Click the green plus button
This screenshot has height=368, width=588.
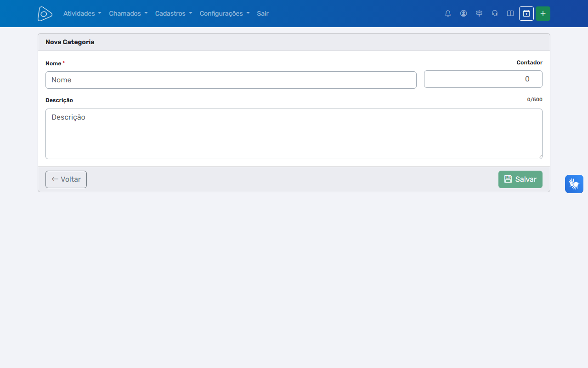(x=543, y=13)
